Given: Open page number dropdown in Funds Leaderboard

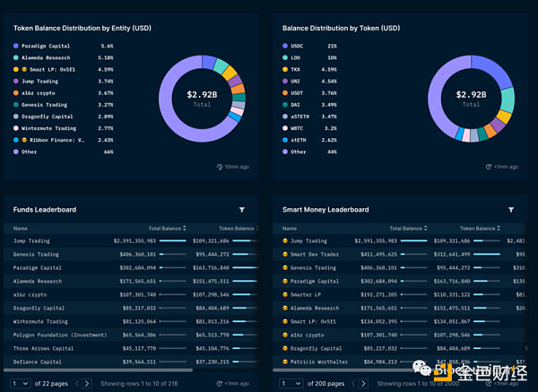Looking at the screenshot, I should click(x=20, y=383).
